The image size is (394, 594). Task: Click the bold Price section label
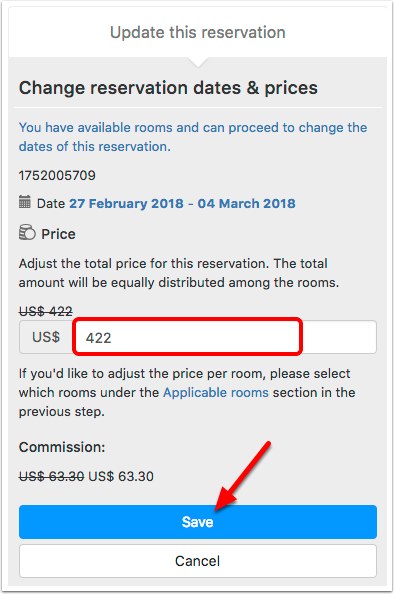(x=58, y=234)
